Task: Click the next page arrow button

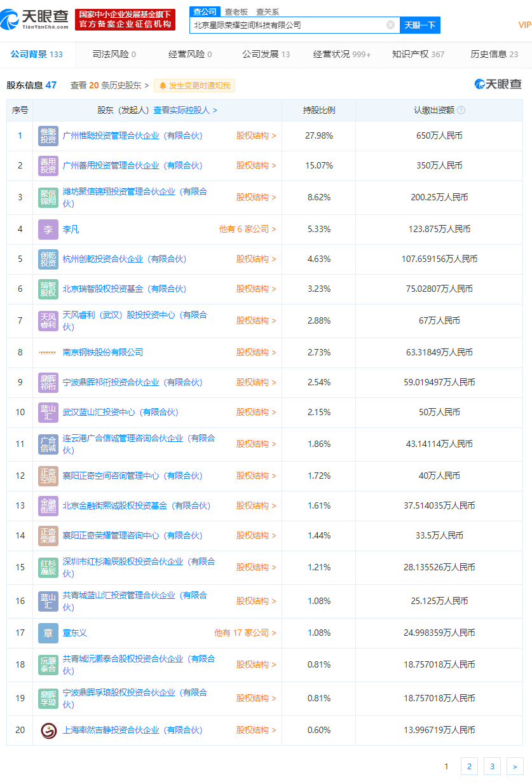Action: 515,766
